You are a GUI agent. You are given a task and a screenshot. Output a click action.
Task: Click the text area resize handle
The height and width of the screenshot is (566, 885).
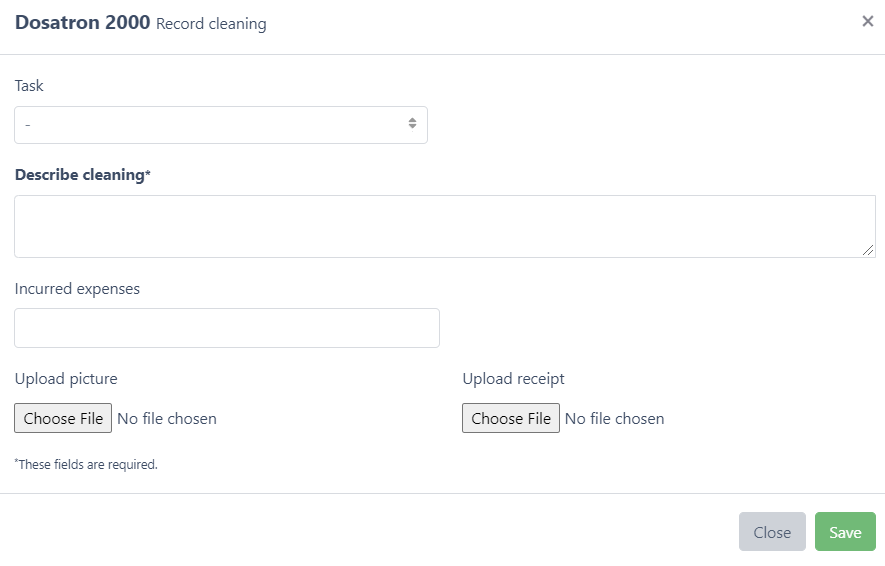coord(868,250)
